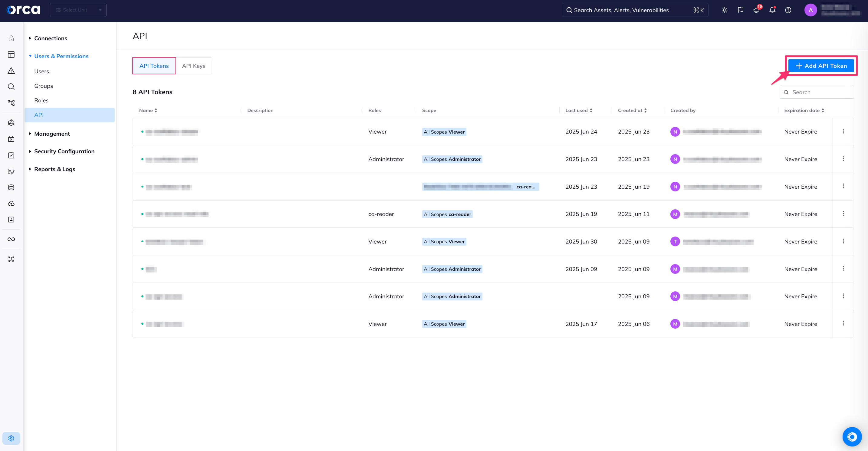This screenshot has width=868, height=451.
Task: Open the announcements megaphone with 10 notifications
Action: pyautogui.click(x=756, y=10)
